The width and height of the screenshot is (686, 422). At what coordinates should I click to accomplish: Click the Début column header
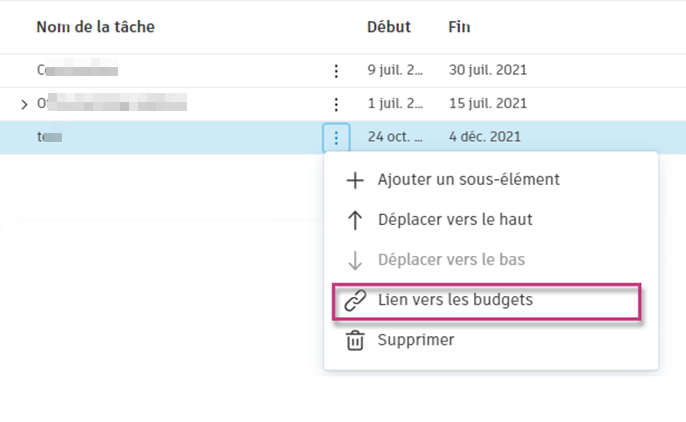[388, 26]
